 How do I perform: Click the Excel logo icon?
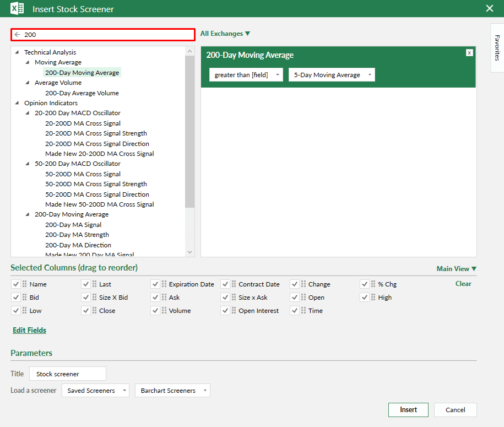click(x=17, y=9)
